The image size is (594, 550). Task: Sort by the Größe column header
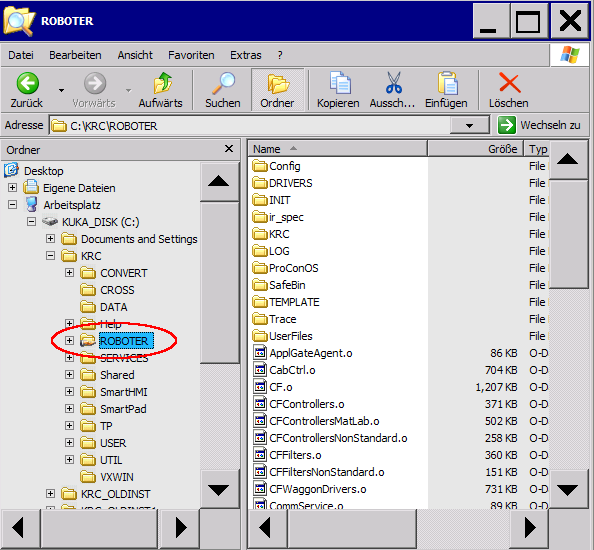click(x=475, y=149)
